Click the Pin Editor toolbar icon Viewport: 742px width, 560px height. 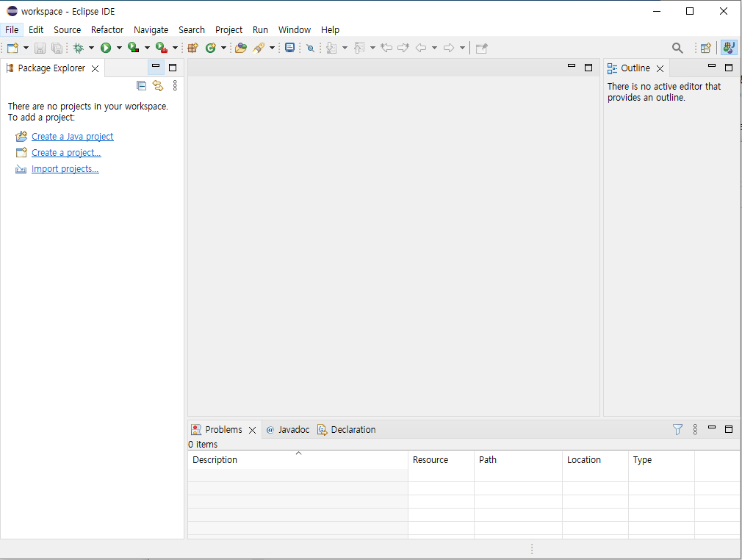(x=481, y=48)
